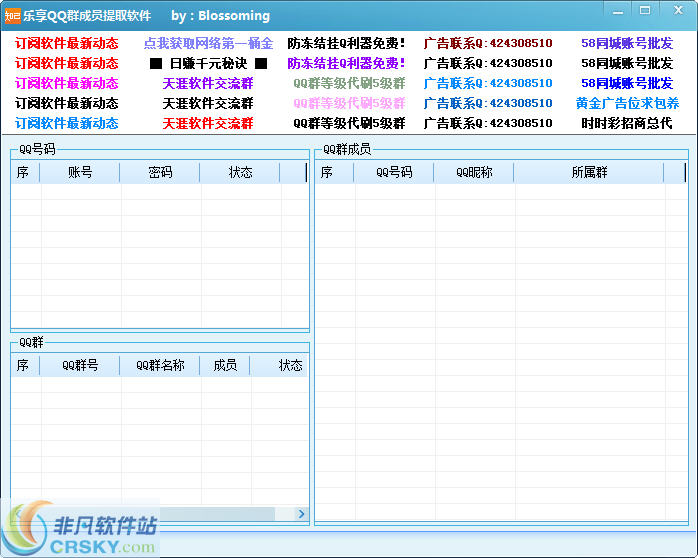Open the pink QQ群等级代刷5级群 link

349,103
